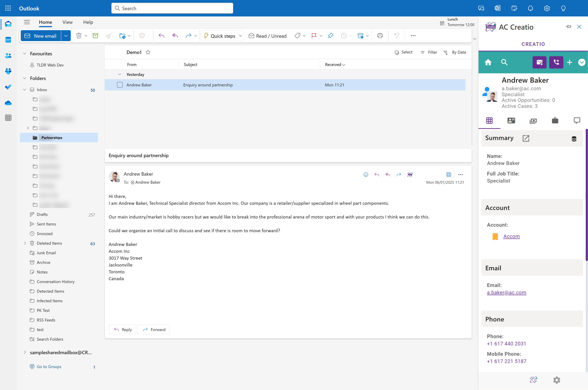This screenshot has width=588, height=390.
Task: Open the Accom account link in Creatio panel
Action: coord(512,236)
